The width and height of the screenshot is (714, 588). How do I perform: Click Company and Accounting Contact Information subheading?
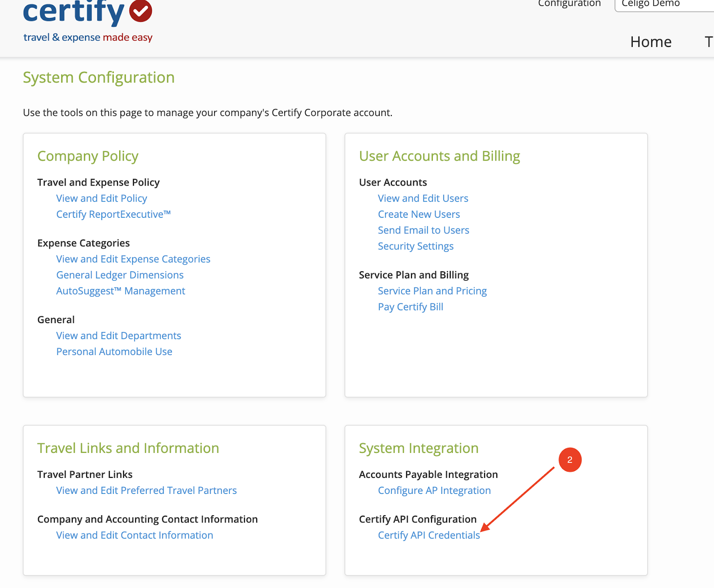pos(147,519)
